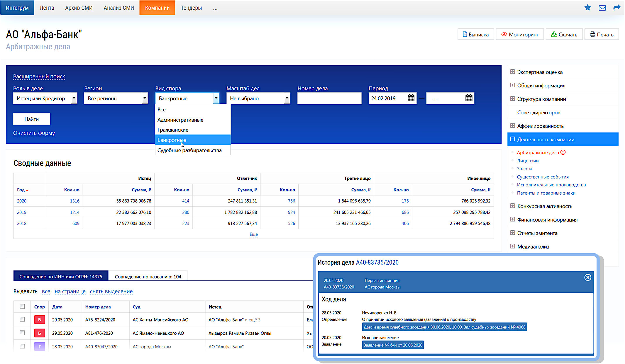Close the case history popup

click(587, 277)
